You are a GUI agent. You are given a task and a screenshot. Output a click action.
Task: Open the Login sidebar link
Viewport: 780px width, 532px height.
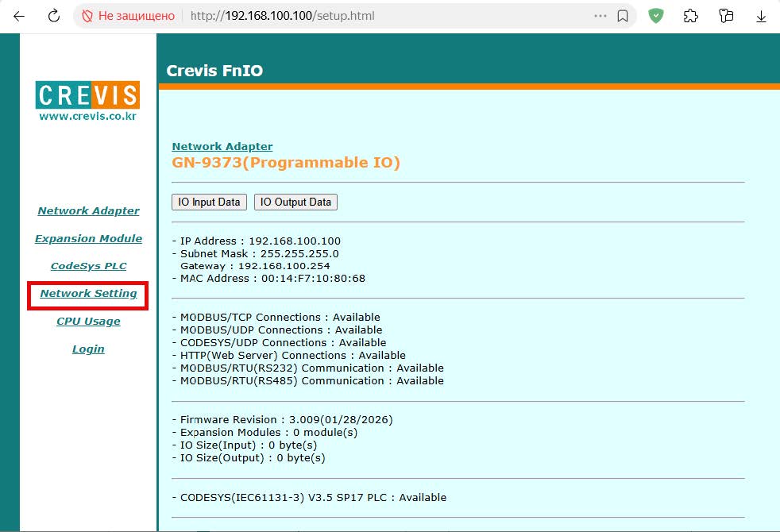coord(88,349)
